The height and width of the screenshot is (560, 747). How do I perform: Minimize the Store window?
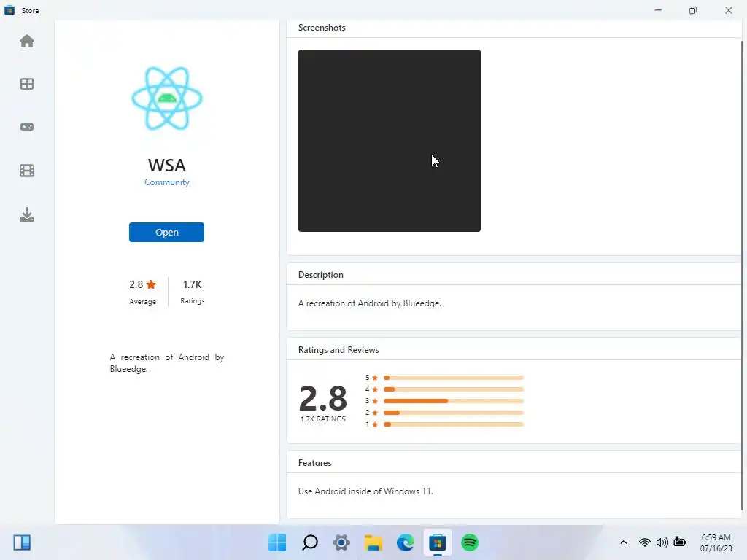(658, 10)
